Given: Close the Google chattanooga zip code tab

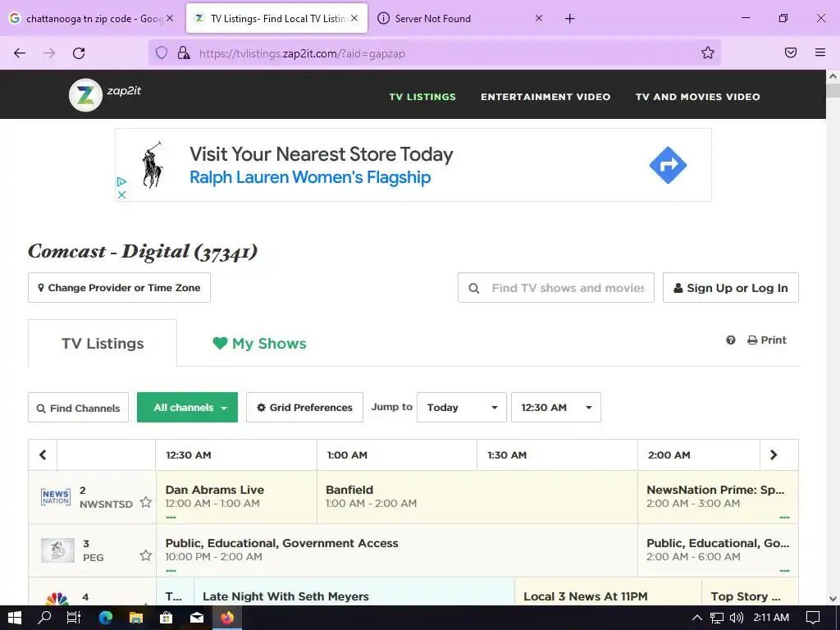Looking at the screenshot, I should (170, 18).
